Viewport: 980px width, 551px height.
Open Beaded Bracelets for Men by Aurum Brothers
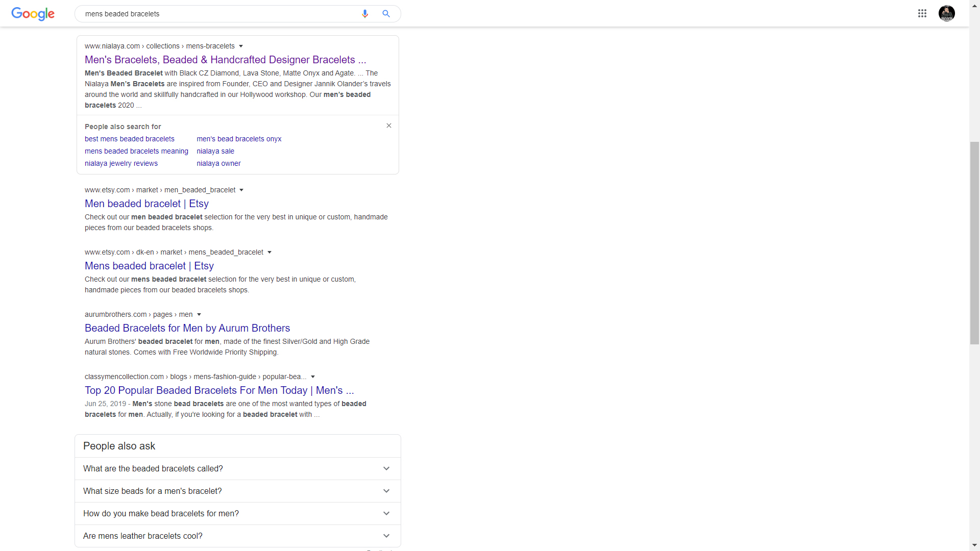(x=187, y=328)
